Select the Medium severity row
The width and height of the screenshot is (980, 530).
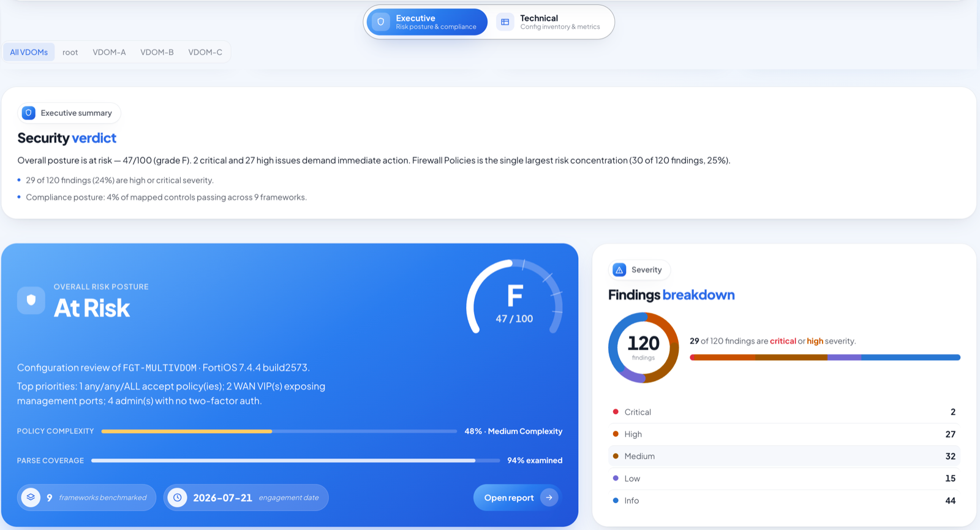[784, 456]
